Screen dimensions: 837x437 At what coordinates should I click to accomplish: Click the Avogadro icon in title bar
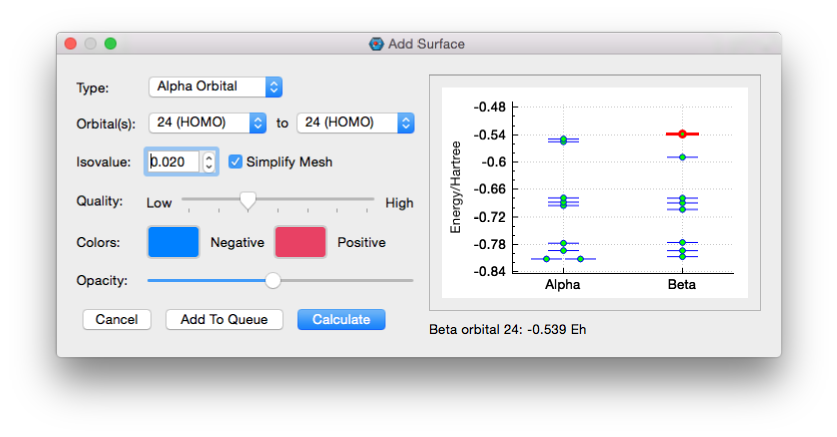[x=376, y=44]
